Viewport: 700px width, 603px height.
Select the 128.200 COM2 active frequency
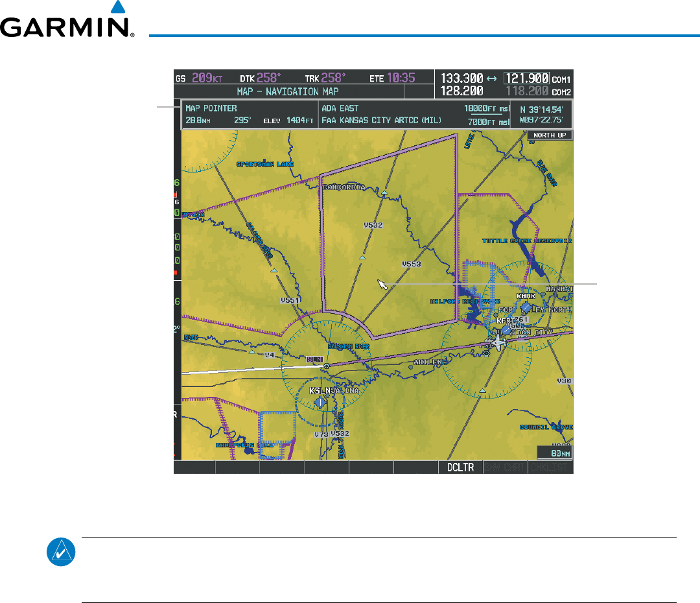[x=461, y=91]
